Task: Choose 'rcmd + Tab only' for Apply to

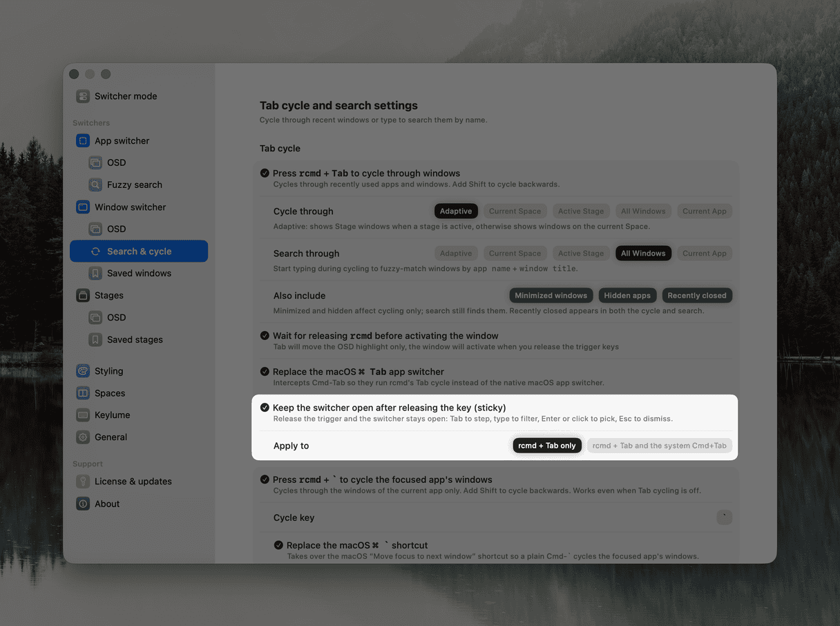Action: (547, 446)
